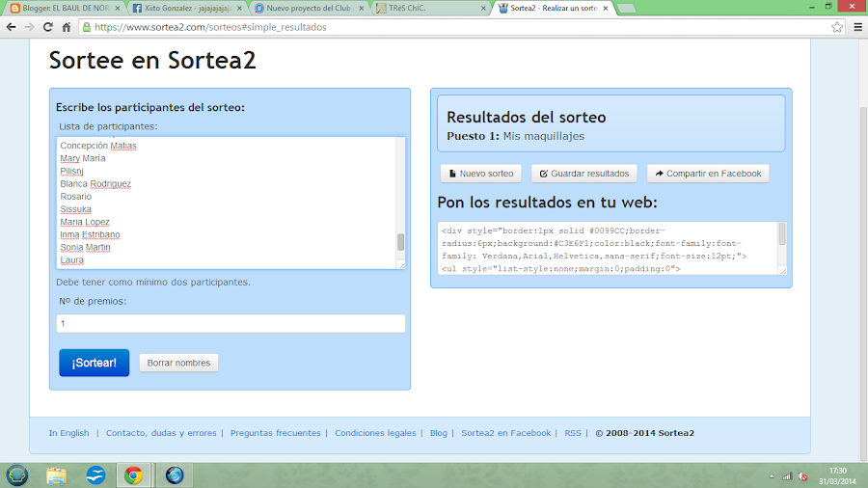This screenshot has width=868, height=488.
Task: Click Guardar resultados button
Action: pos(584,174)
